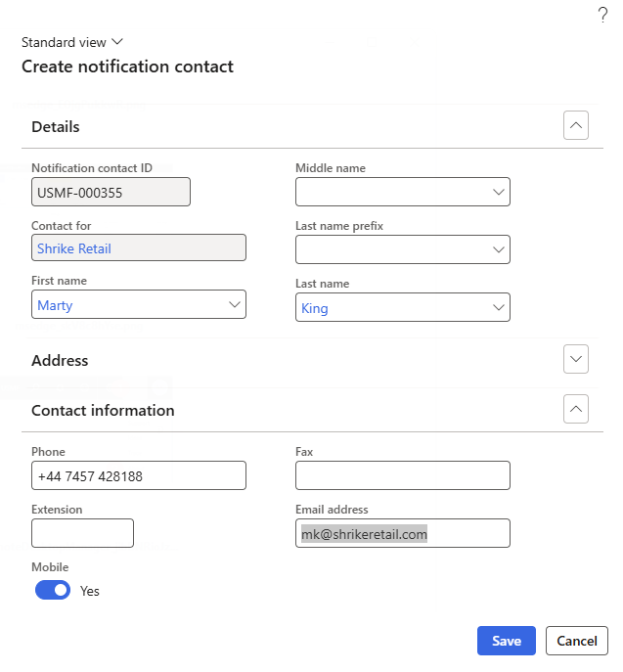This screenshot has width=623, height=672.
Task: Expand the Address section
Action: (x=576, y=360)
